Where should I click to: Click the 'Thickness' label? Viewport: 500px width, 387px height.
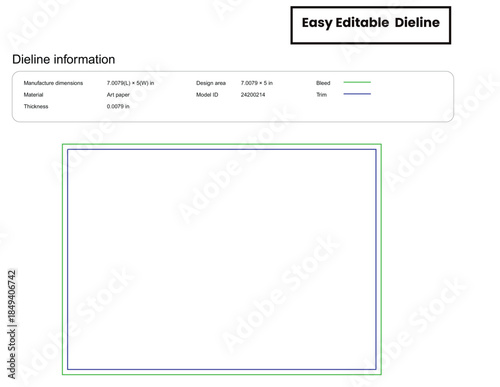(x=36, y=106)
